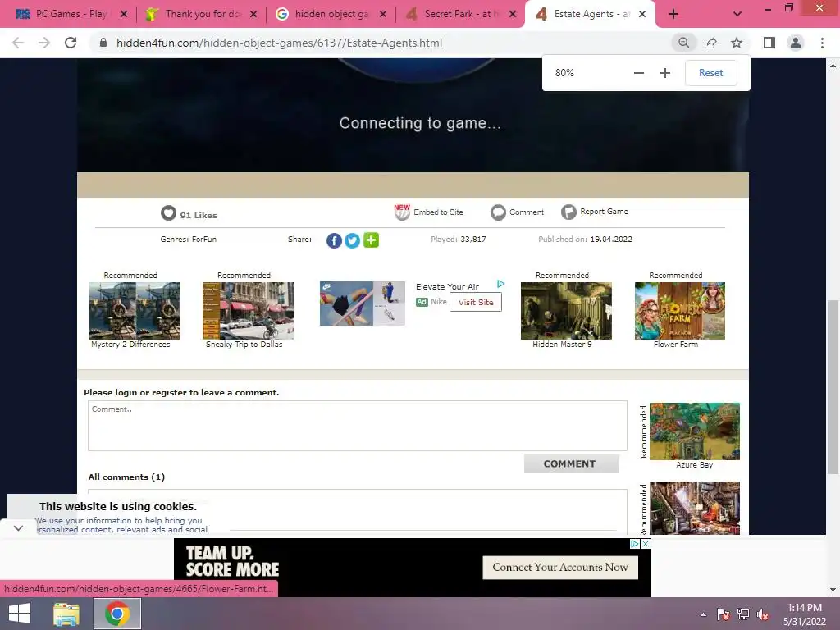Expand the tab search dropdown
The height and width of the screenshot is (630, 840).
coord(737,14)
